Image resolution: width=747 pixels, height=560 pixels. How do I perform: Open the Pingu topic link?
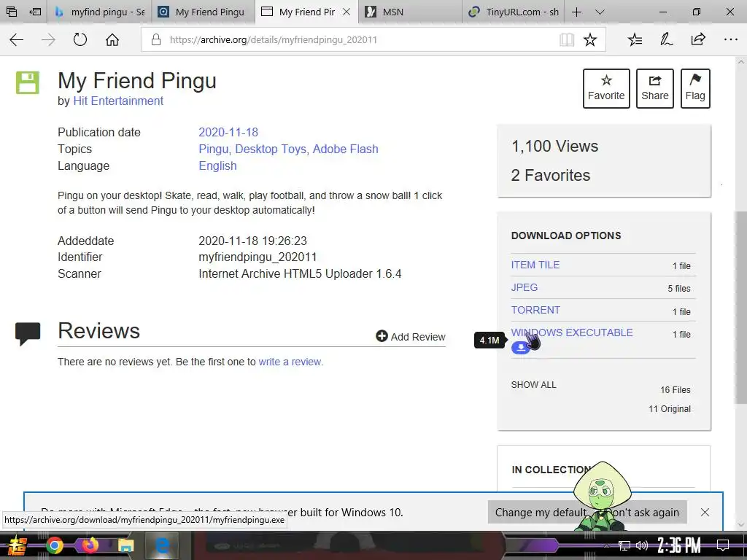(215, 149)
